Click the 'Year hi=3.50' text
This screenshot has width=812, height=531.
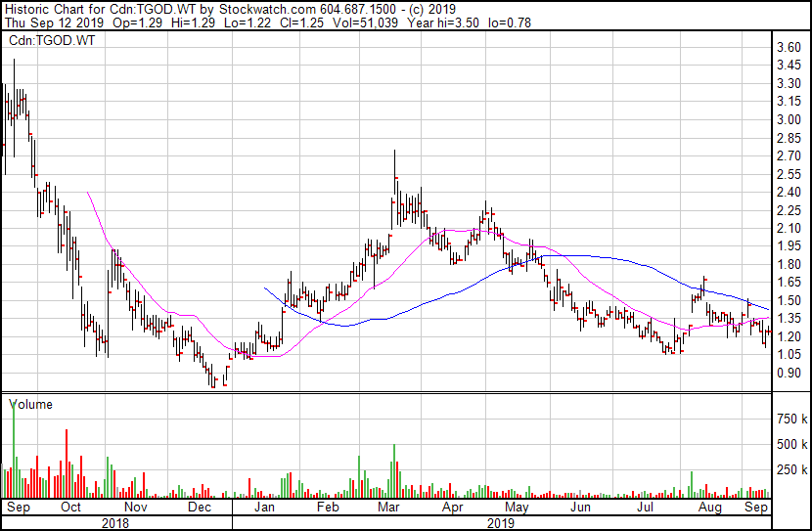click(443, 22)
